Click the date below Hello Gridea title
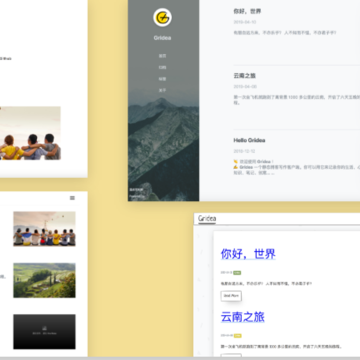This screenshot has height=360, width=360. (244, 151)
